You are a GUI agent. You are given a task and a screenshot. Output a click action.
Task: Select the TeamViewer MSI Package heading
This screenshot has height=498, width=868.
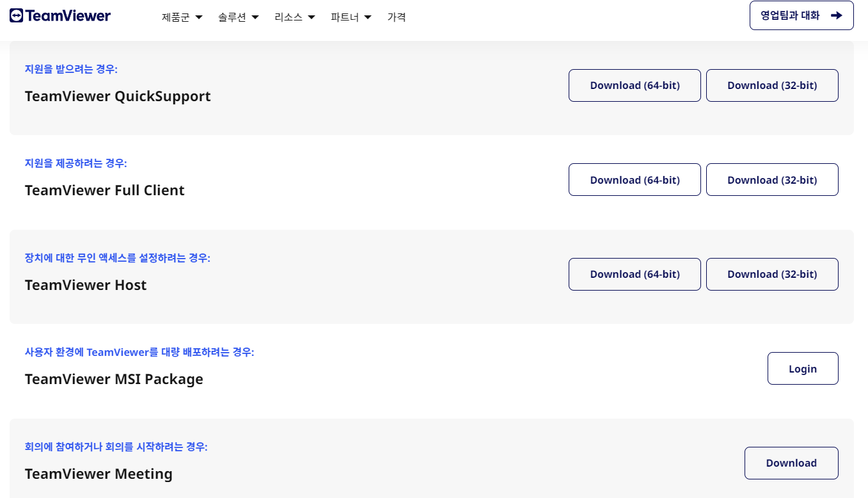tap(114, 379)
